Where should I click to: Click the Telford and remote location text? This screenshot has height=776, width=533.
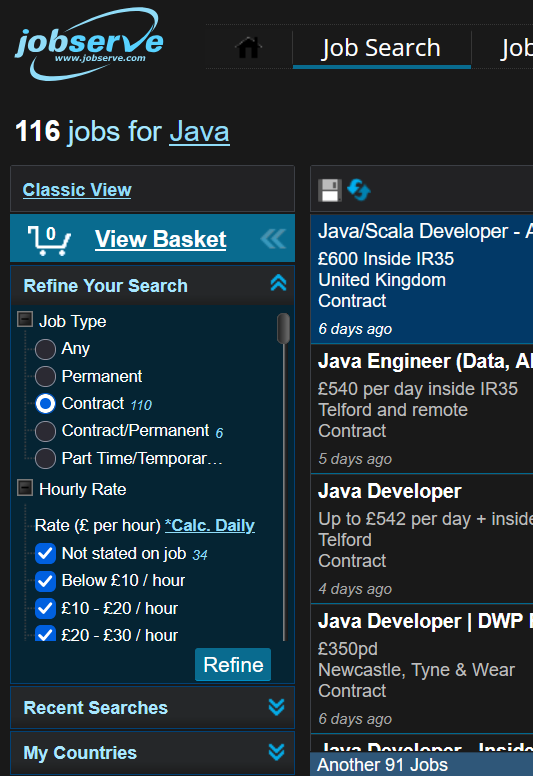coord(393,410)
